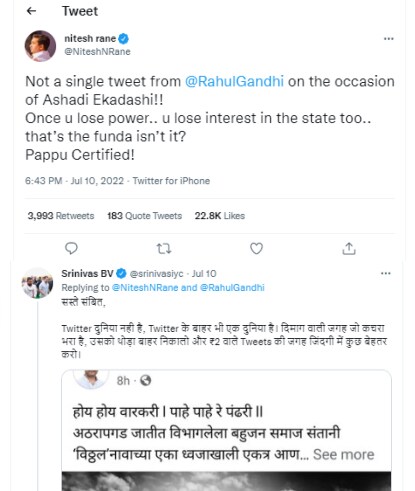This screenshot has width=415, height=491.
Task: Open Srinivas BV's profile picture
Action: (37, 283)
